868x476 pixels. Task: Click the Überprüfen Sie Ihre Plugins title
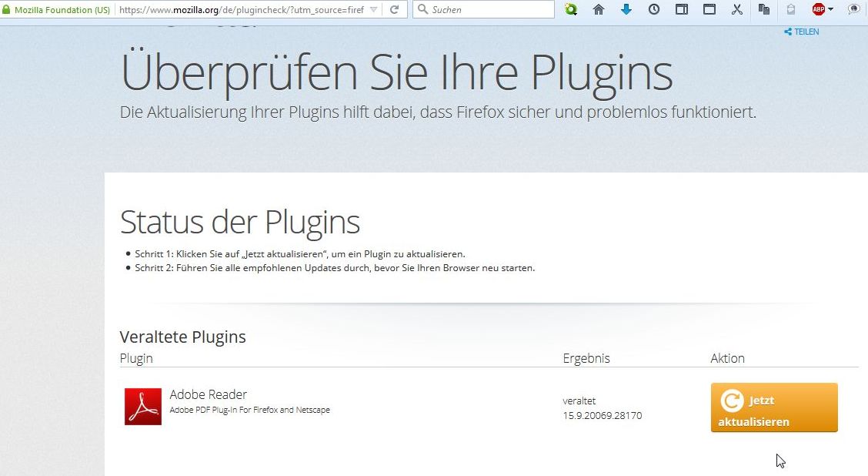click(396, 73)
